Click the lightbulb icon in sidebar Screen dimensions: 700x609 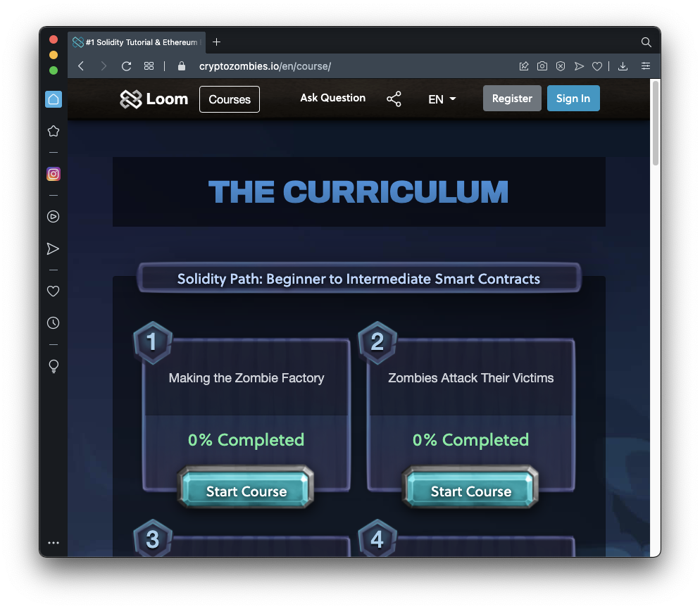tap(53, 366)
